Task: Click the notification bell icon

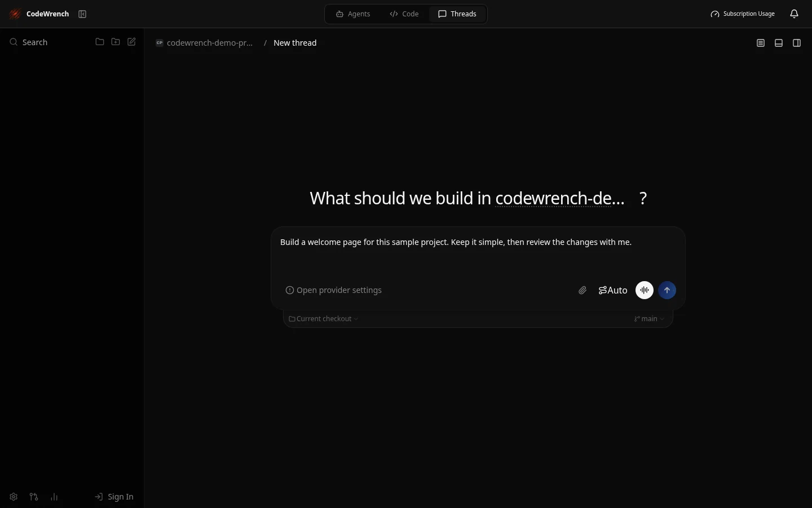Action: click(x=794, y=14)
